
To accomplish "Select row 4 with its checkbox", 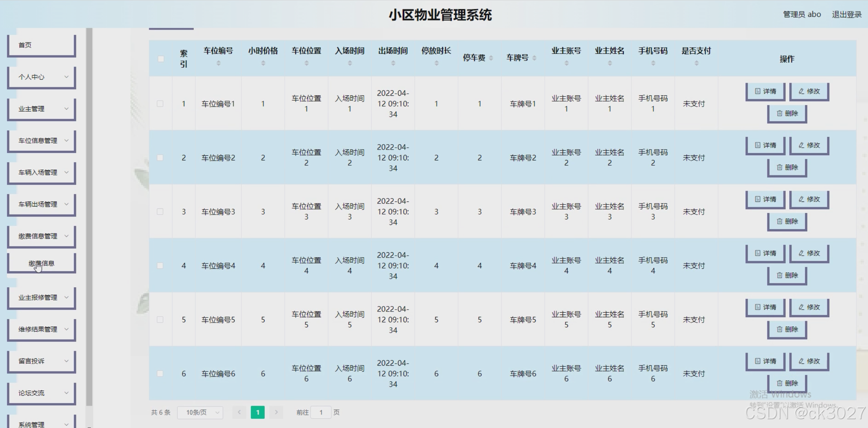I will coord(160,266).
